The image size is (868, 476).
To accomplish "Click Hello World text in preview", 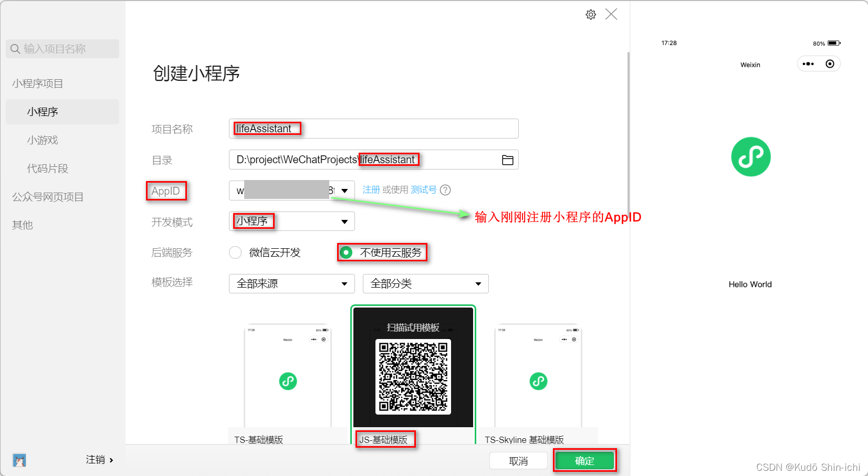I will [750, 284].
